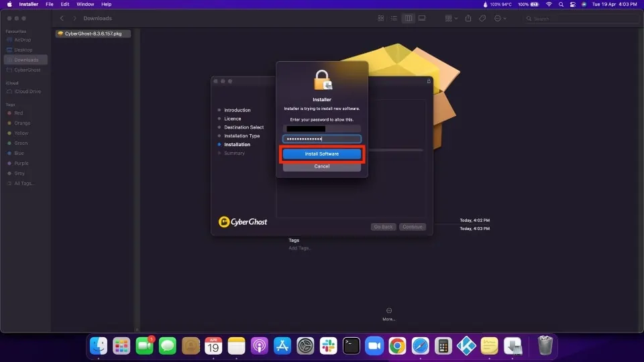The image size is (644, 362).
Task: Go forward in the Finder window
Action: [x=74, y=19]
